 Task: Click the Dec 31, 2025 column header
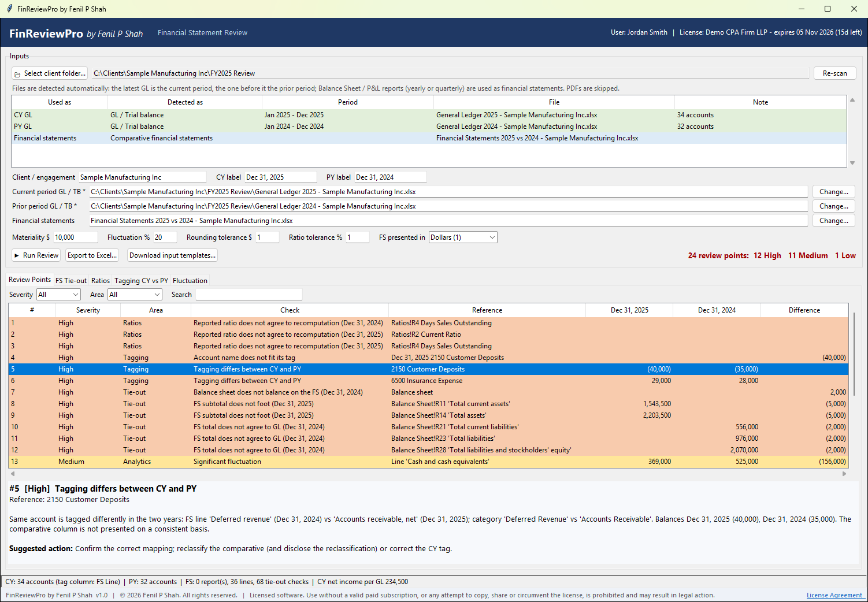coord(629,310)
